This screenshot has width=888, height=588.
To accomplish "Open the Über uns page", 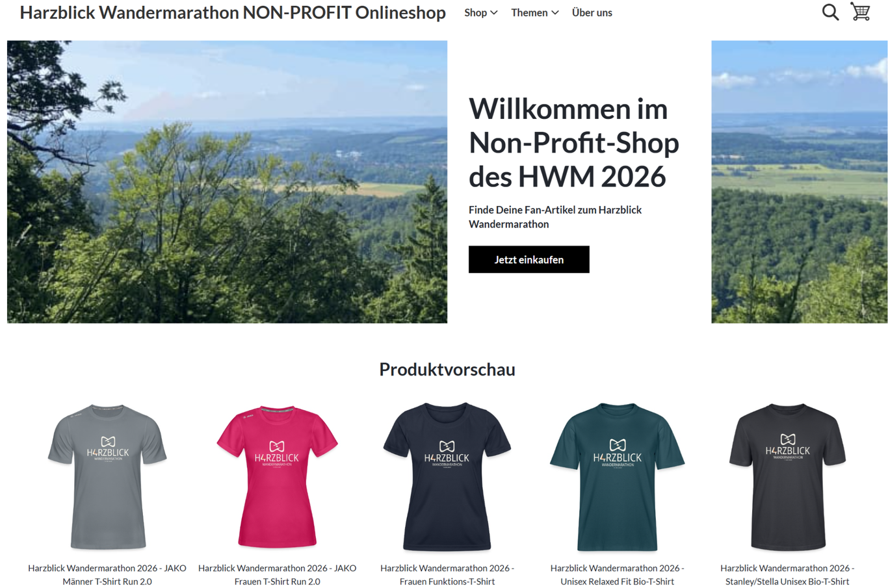I will [592, 12].
